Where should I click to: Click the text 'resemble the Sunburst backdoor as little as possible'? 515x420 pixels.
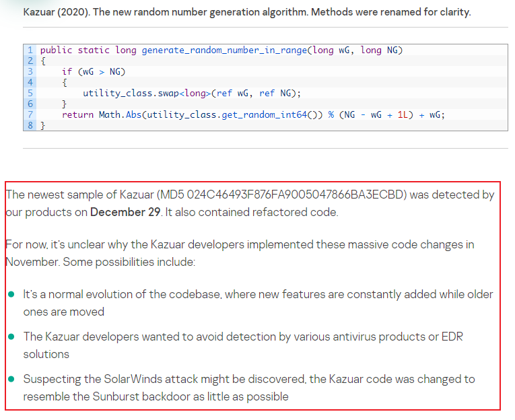[156, 396]
